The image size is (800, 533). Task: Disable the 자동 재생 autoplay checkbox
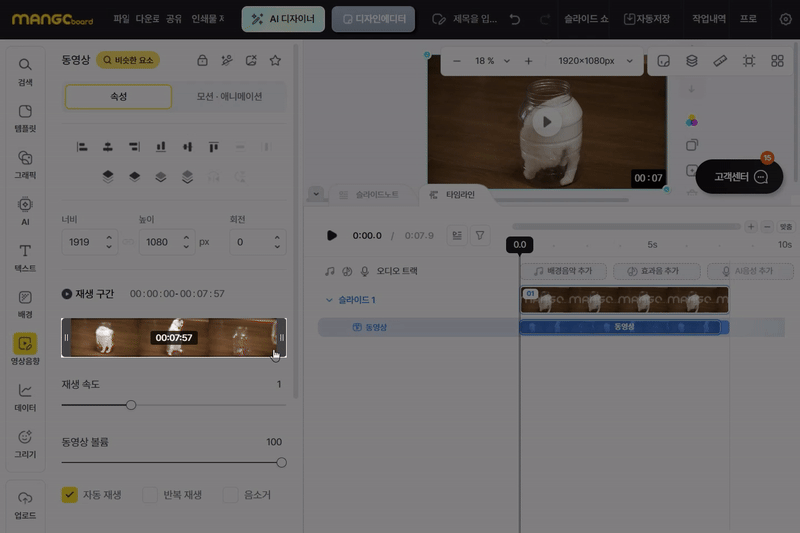pyautogui.click(x=70, y=495)
